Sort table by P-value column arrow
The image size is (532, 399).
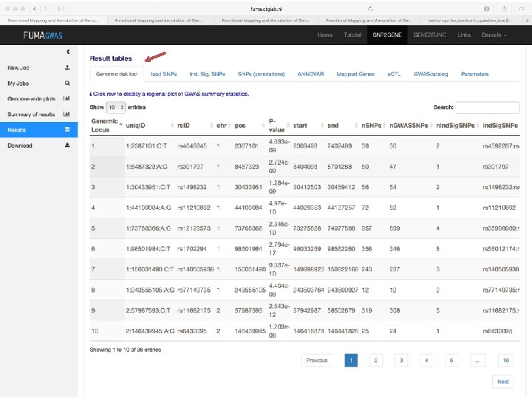point(288,126)
